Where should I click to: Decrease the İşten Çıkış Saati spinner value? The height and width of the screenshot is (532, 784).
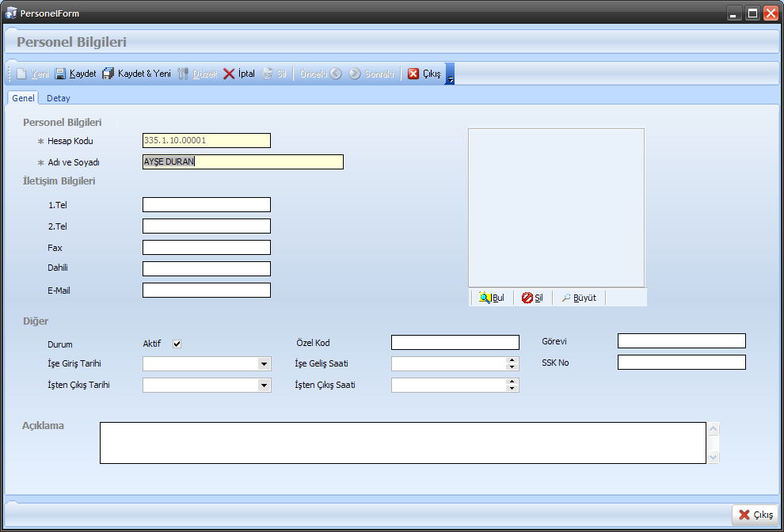[512, 389]
